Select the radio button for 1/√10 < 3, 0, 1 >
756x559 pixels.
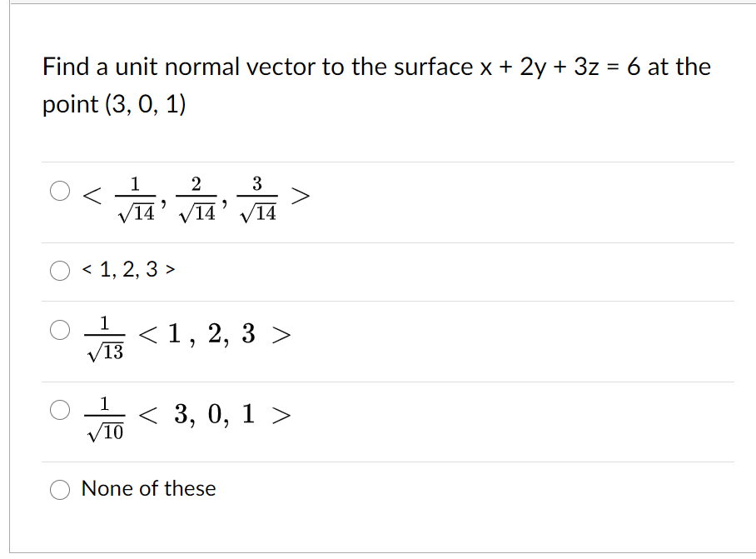(x=59, y=409)
